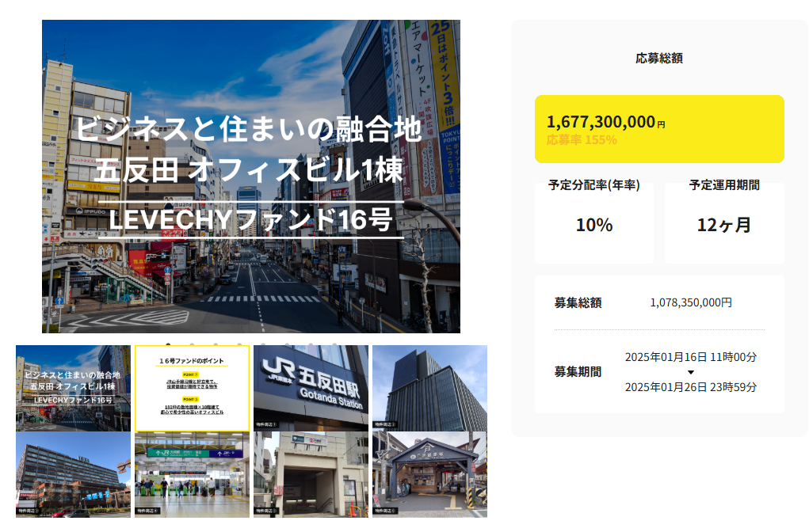This screenshot has width=809, height=532.
Task: Open the 16号ファンドのポイント slide thumbnail
Action: point(192,388)
